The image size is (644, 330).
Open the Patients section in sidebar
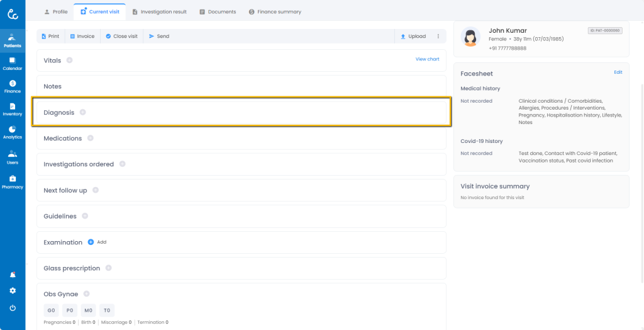13,40
